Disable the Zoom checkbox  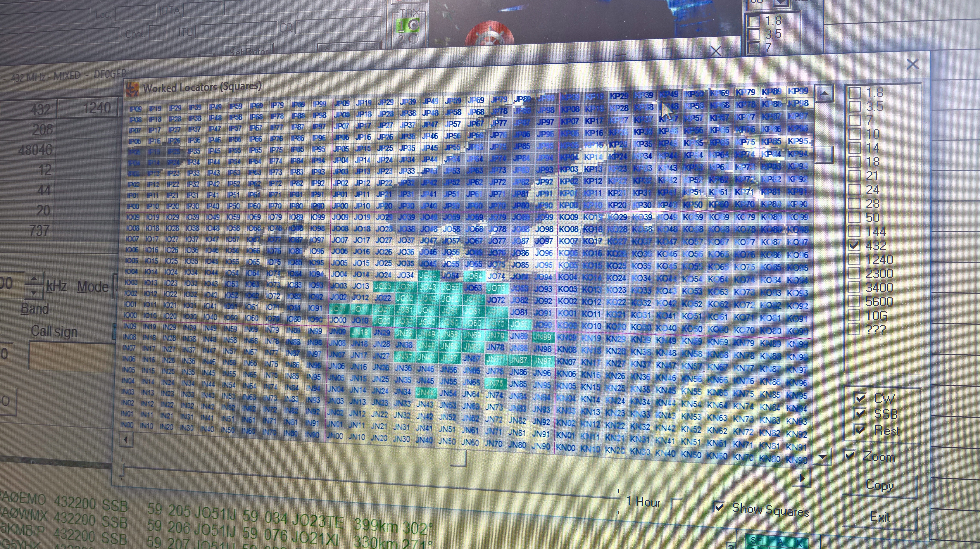850,455
